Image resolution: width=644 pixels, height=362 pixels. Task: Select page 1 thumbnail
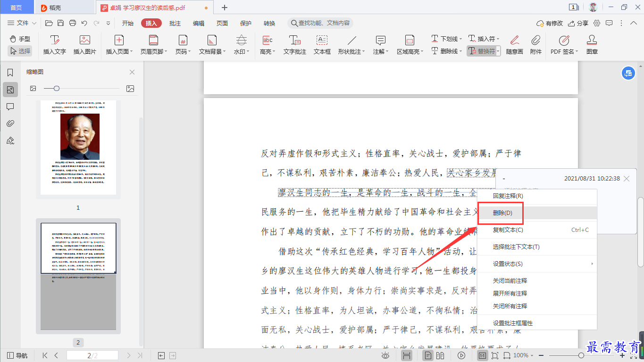click(x=78, y=147)
